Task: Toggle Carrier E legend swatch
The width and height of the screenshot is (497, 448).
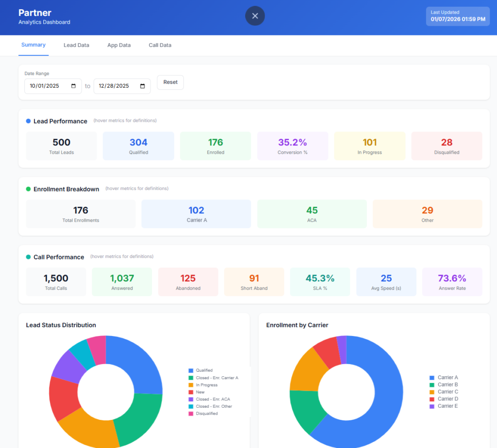Action: point(431,406)
